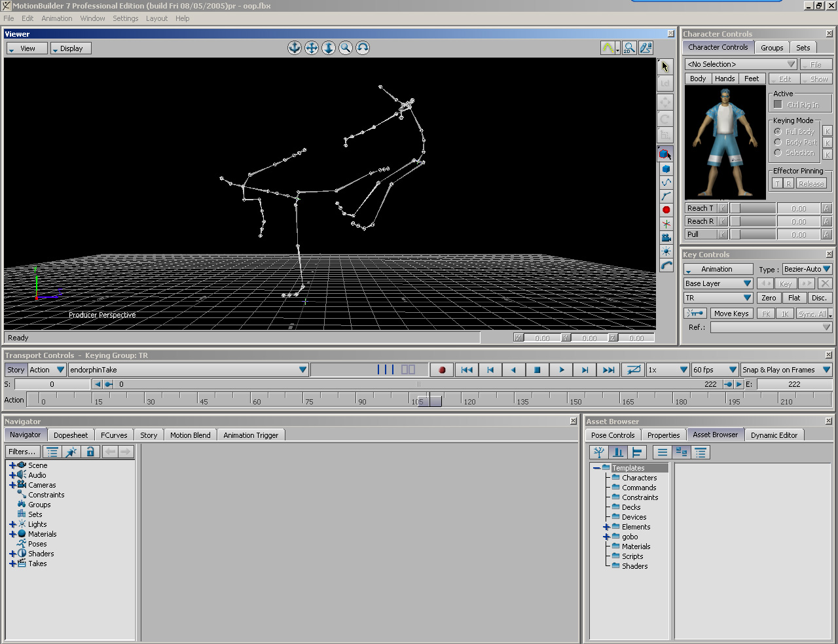Click the play forward button

coord(561,370)
